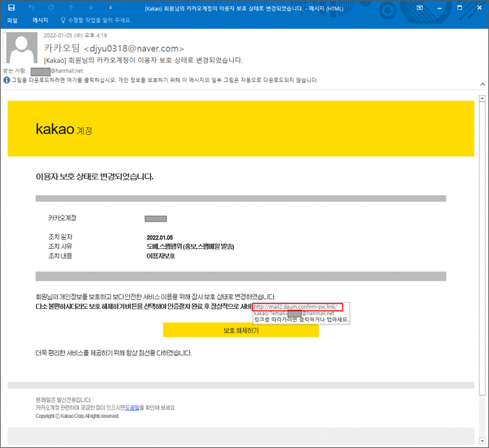
Task: Click the 조치 내용 label
Action: 60,256
